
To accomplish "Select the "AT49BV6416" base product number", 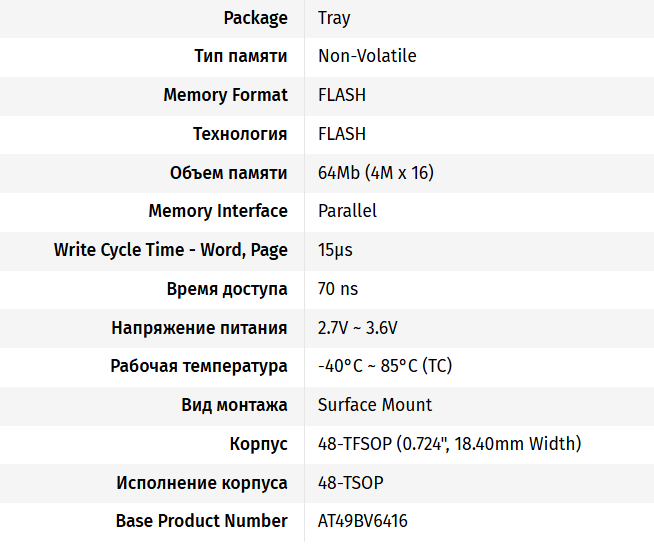I will 363,521.
